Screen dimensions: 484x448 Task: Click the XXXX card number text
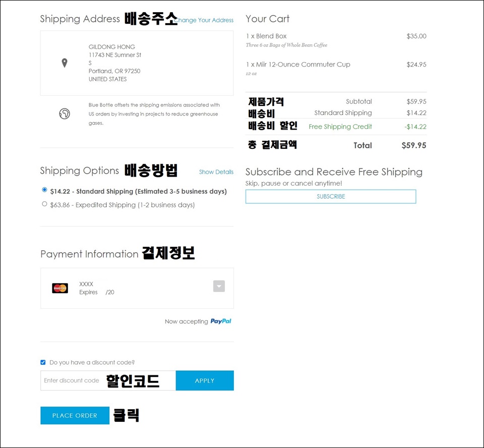coord(86,284)
